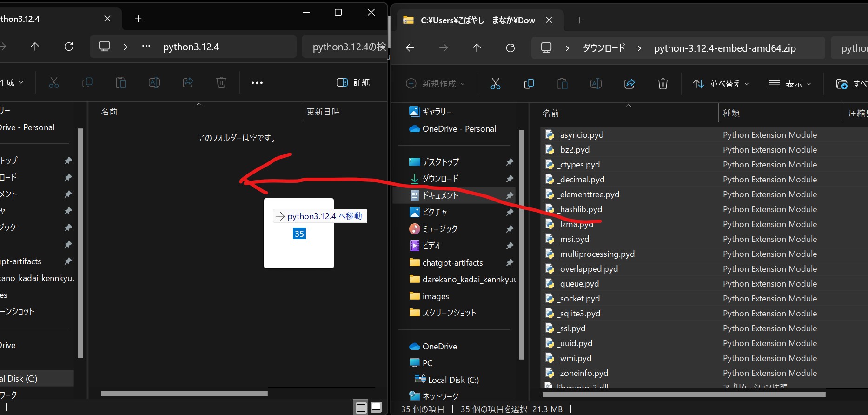The width and height of the screenshot is (868, 415).
Task: Click the Paste icon in right window toolbar
Action: point(562,84)
